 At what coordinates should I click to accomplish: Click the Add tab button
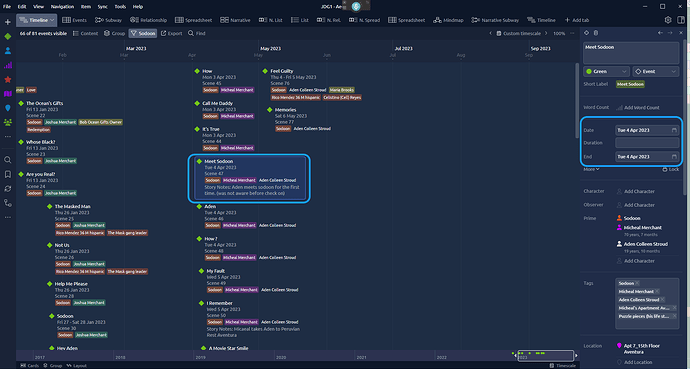576,20
